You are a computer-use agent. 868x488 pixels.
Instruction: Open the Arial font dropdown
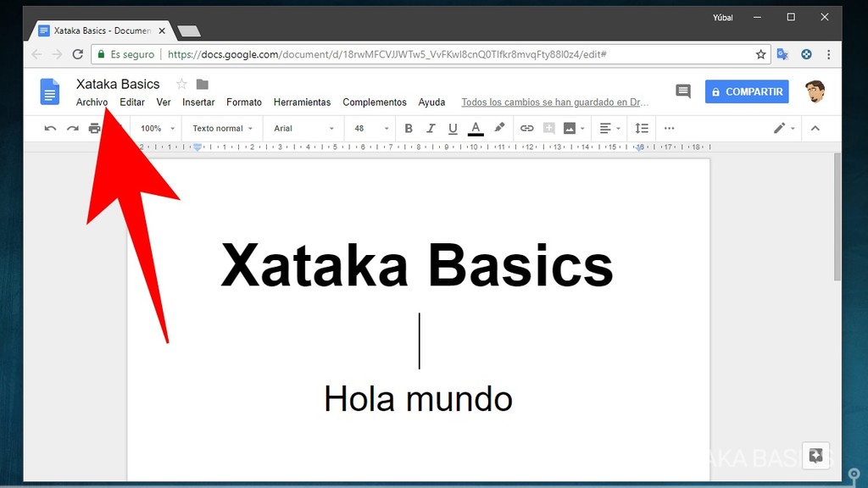(x=304, y=129)
